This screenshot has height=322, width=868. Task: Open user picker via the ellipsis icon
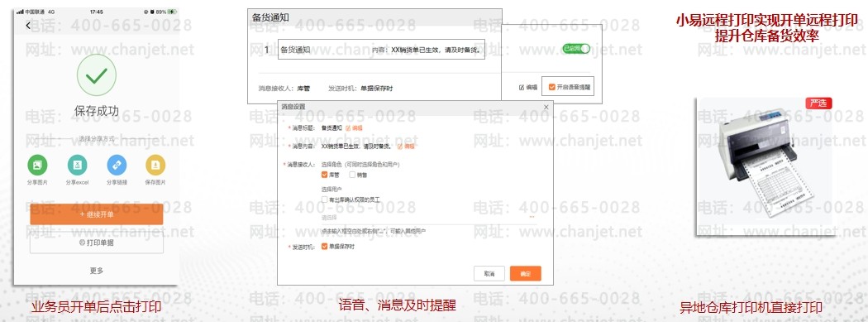pyautogui.click(x=532, y=217)
